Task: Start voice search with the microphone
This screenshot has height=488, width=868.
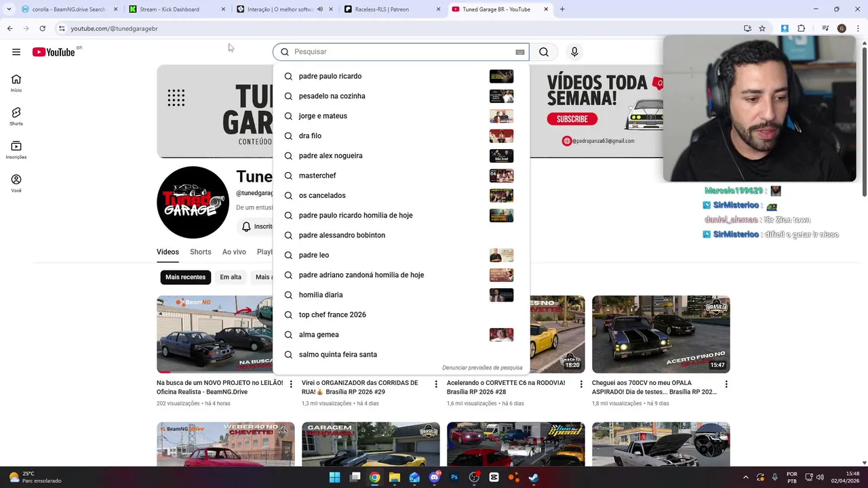Action: (x=574, y=52)
